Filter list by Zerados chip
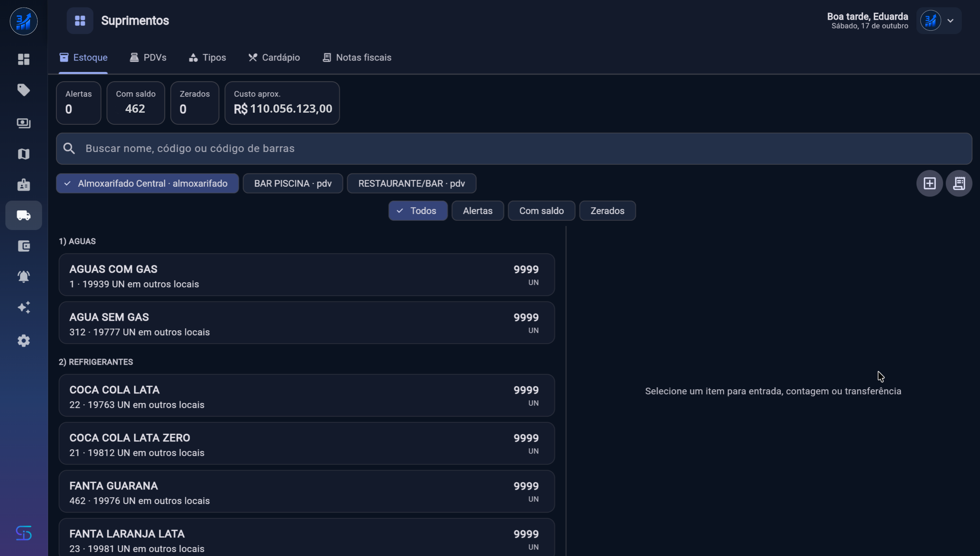This screenshot has height=556, width=980. [x=607, y=211]
